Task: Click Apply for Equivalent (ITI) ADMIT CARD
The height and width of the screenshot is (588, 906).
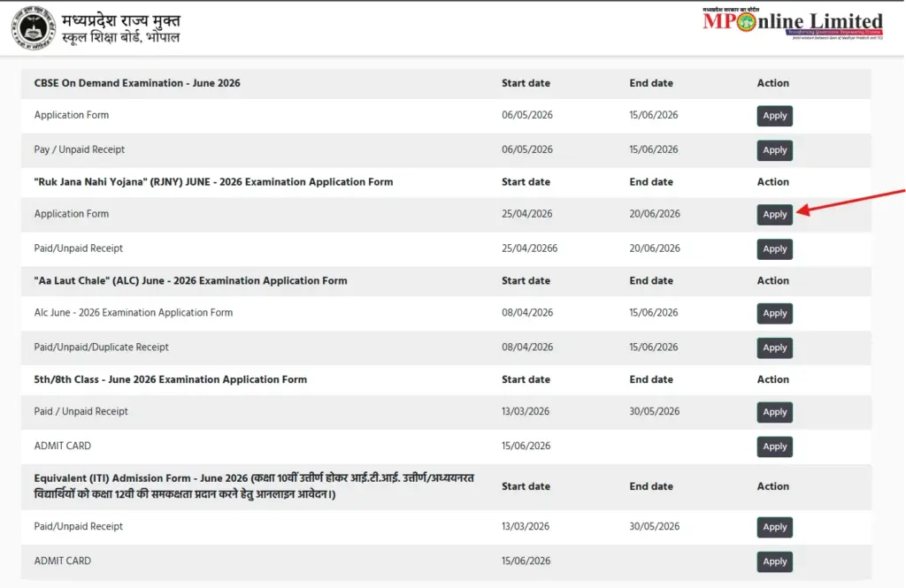Action: [774, 561]
